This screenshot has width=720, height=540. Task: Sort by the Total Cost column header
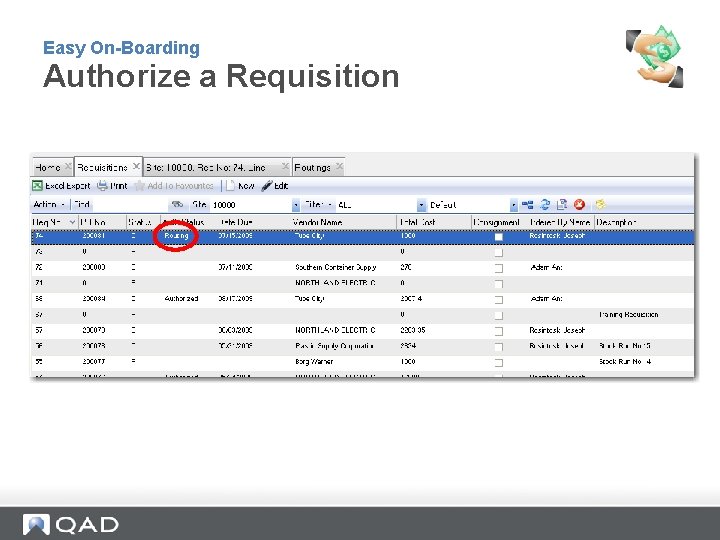click(x=434, y=222)
